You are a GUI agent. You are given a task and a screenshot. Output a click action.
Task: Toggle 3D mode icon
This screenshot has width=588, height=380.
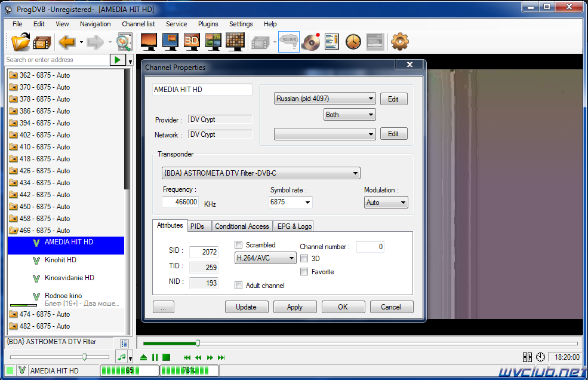[192, 41]
